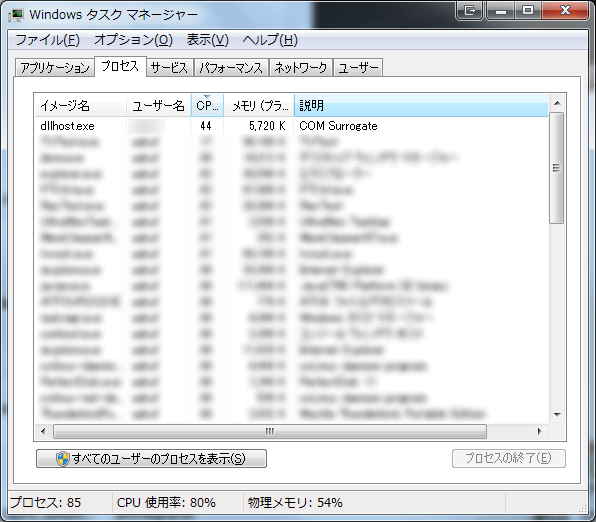
Task: Open the 表示(V) menu
Action: pos(208,40)
